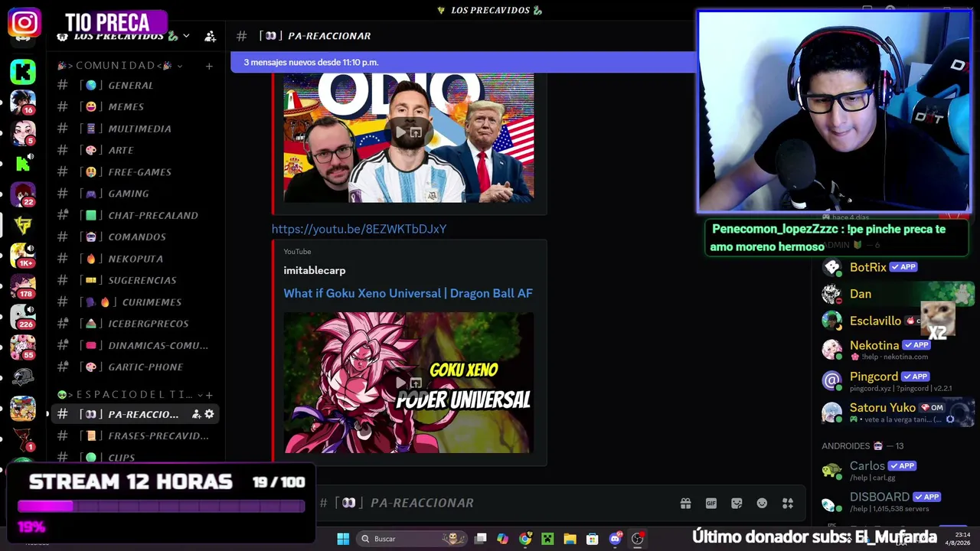Add a channel to COMUNIDAD category

point(209,66)
